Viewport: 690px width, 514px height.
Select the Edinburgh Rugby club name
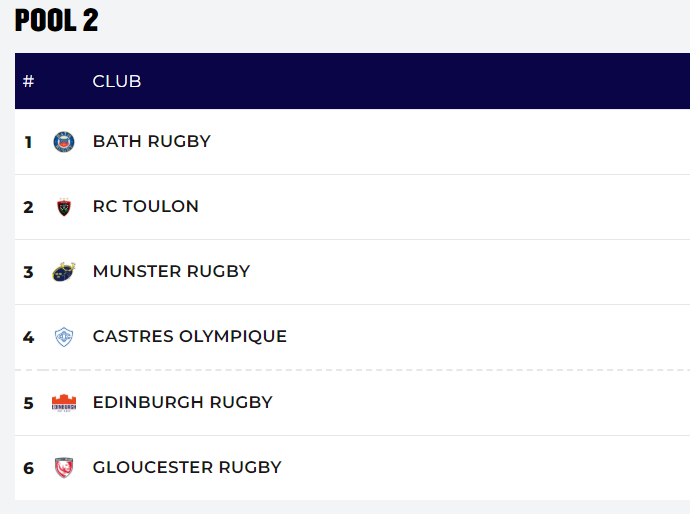tap(182, 403)
